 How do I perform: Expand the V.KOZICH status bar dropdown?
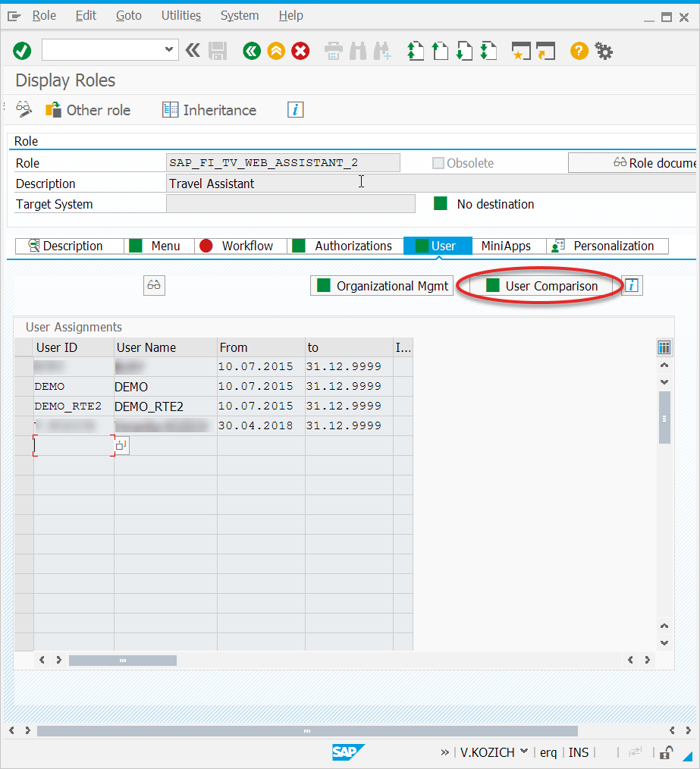coord(524,752)
